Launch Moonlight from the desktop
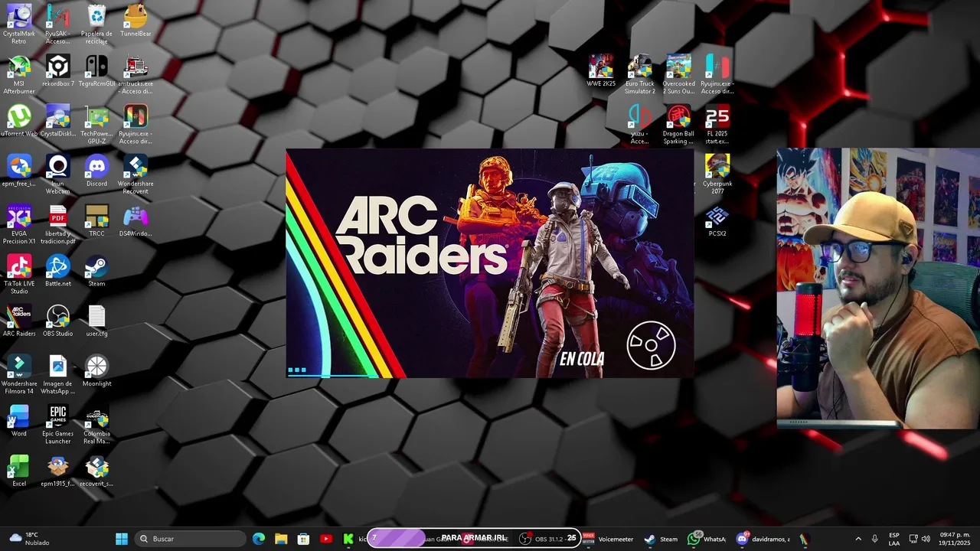Image resolution: width=980 pixels, height=551 pixels. pyautogui.click(x=96, y=371)
